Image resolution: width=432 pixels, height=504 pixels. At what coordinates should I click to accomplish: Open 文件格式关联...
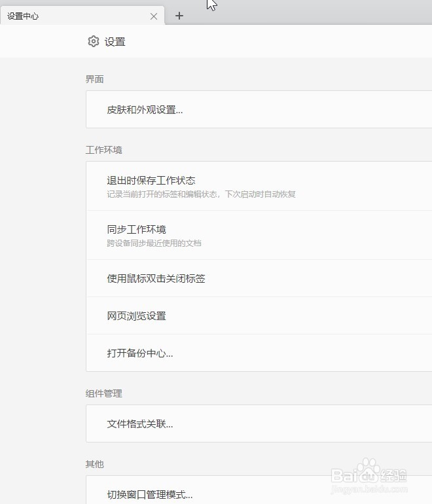pyautogui.click(x=259, y=423)
